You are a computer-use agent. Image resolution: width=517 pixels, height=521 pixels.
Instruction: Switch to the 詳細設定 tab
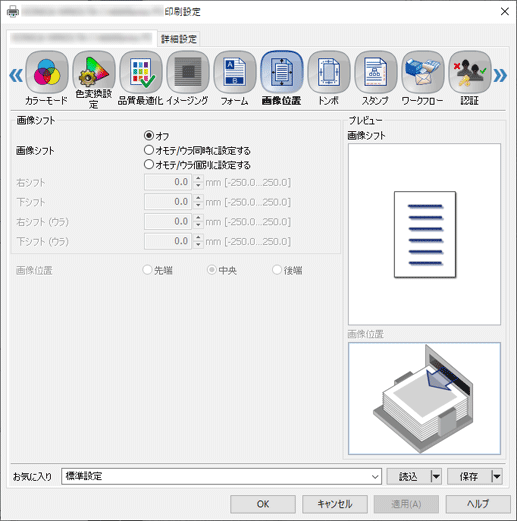tap(179, 39)
